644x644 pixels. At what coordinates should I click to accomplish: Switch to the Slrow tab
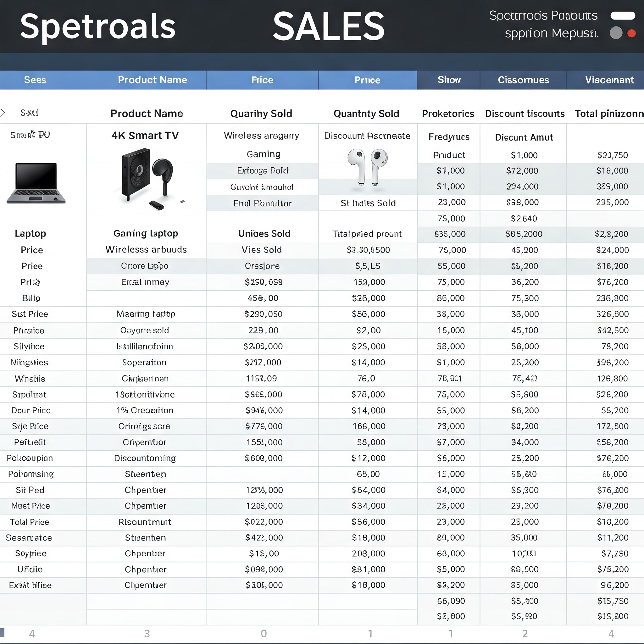(449, 80)
